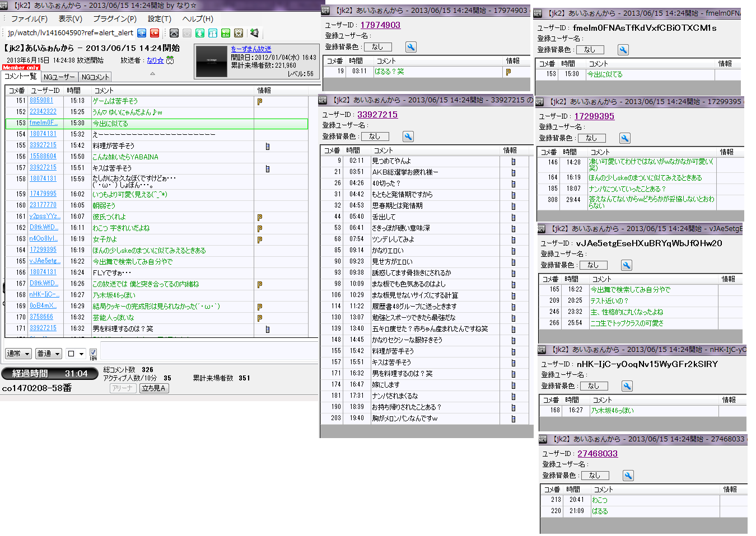This screenshot has height=536, width=756.
Task: Click wrench icon in user 17974903 window
Action: tap(410, 47)
